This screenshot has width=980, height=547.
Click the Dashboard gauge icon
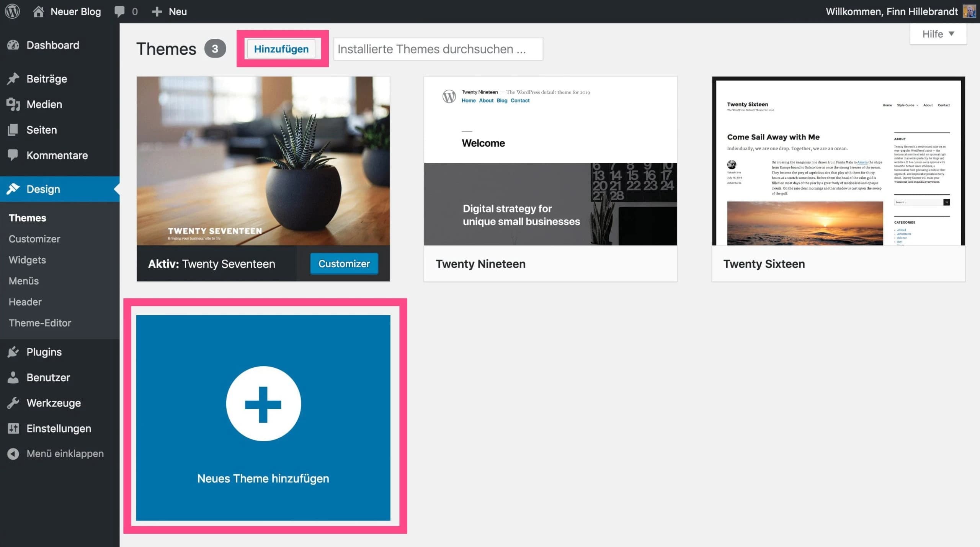point(13,45)
